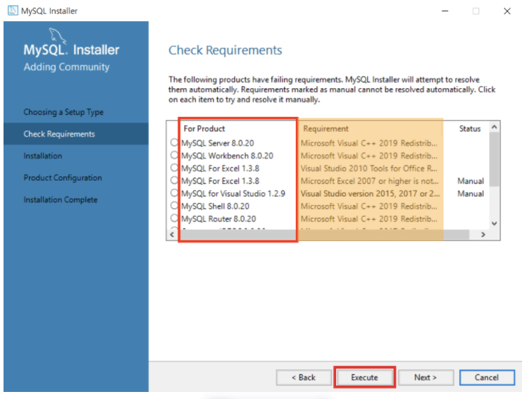
Task: Click Visual Studio version 2015, 2017 requirement
Action: click(370, 194)
